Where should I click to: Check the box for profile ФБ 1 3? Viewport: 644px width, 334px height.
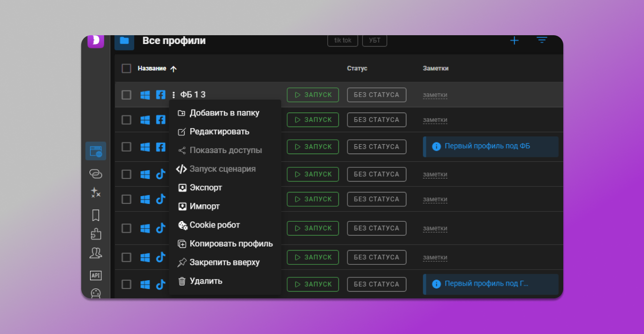[x=126, y=95]
